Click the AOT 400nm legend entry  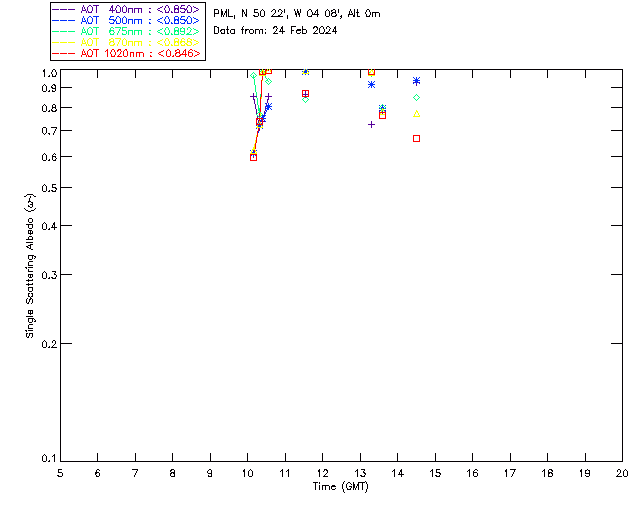coord(126,9)
